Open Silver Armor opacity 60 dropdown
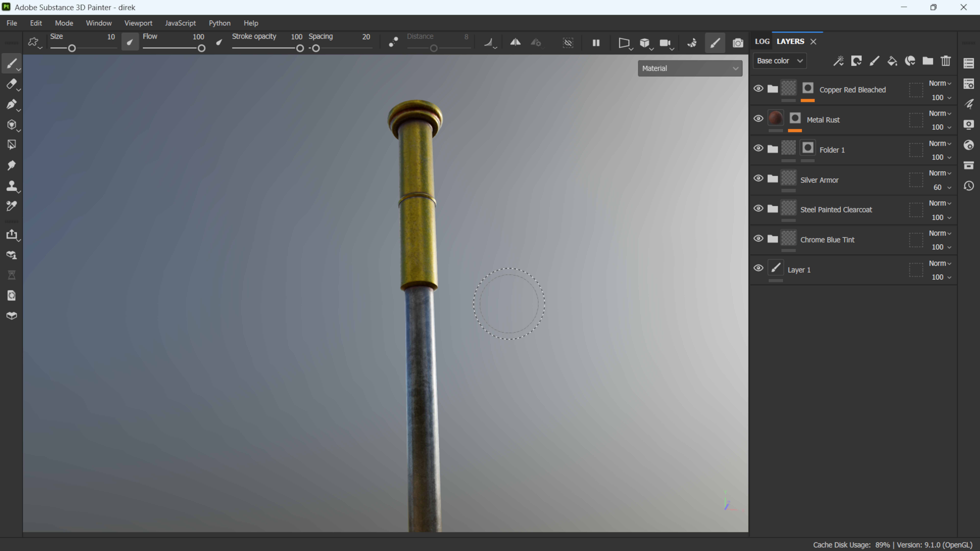 click(x=942, y=187)
